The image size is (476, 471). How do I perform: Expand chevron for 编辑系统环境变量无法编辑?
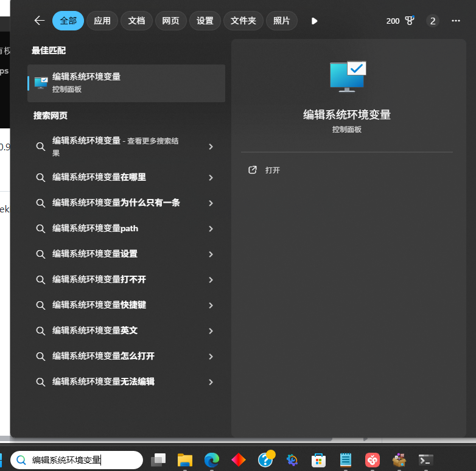[211, 382]
